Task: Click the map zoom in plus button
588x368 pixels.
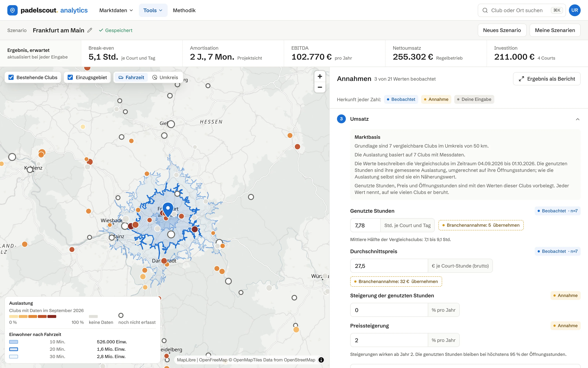Action: 320,76
